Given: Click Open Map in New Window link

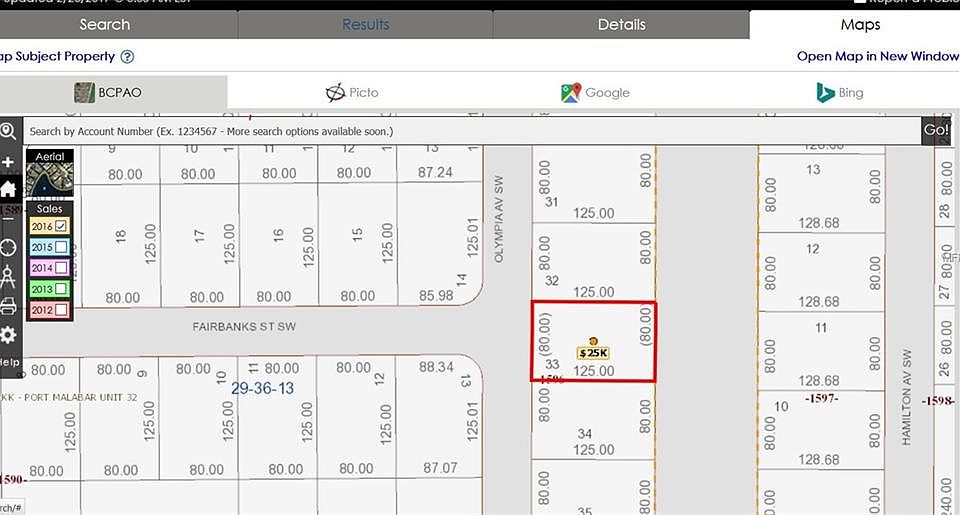Looking at the screenshot, I should coord(877,57).
